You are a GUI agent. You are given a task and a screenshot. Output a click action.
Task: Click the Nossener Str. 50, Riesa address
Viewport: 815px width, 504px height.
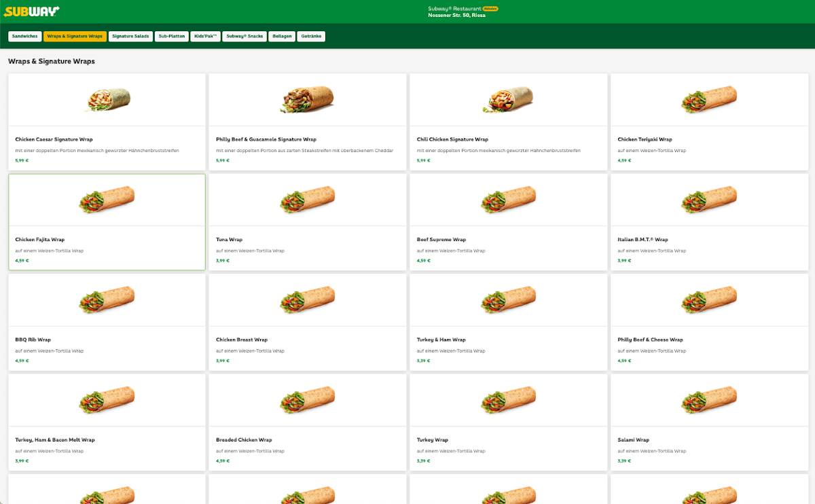[456, 15]
